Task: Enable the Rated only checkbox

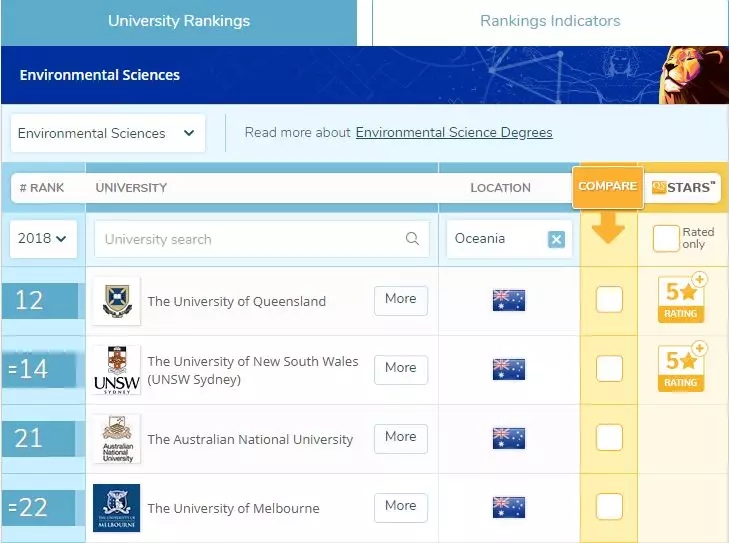Action: tap(665, 238)
